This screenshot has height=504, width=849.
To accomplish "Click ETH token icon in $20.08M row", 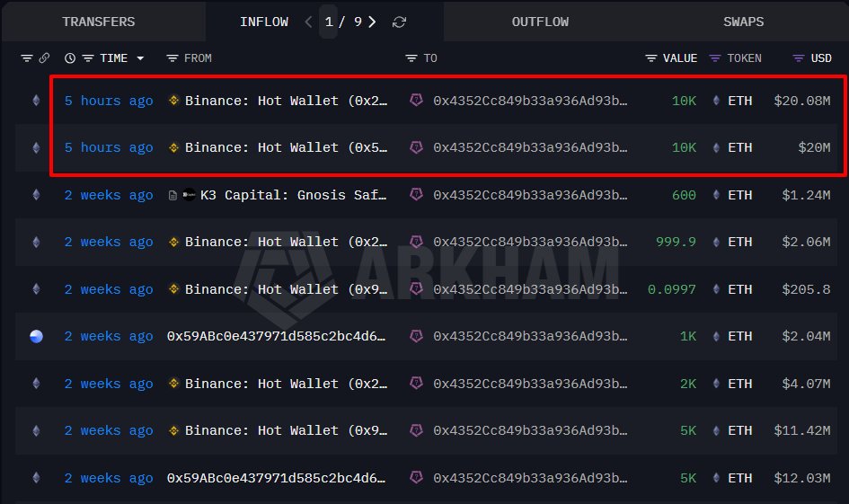I will click(716, 100).
